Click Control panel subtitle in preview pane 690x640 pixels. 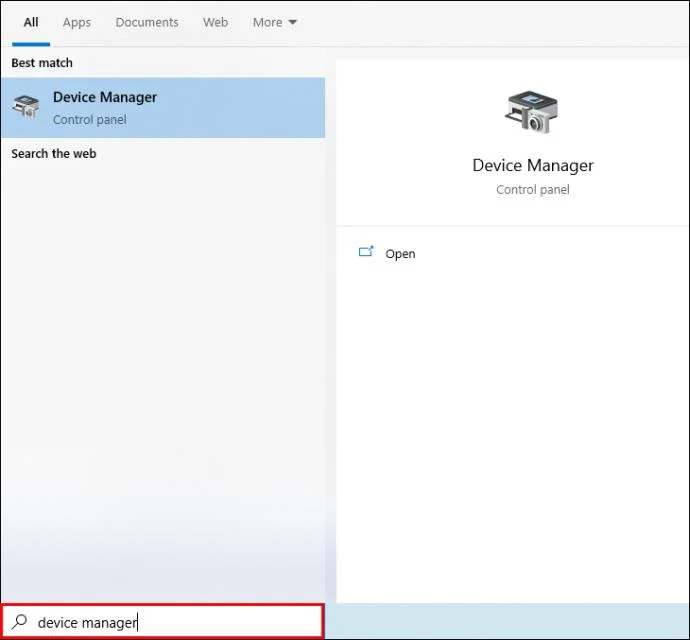pos(533,190)
